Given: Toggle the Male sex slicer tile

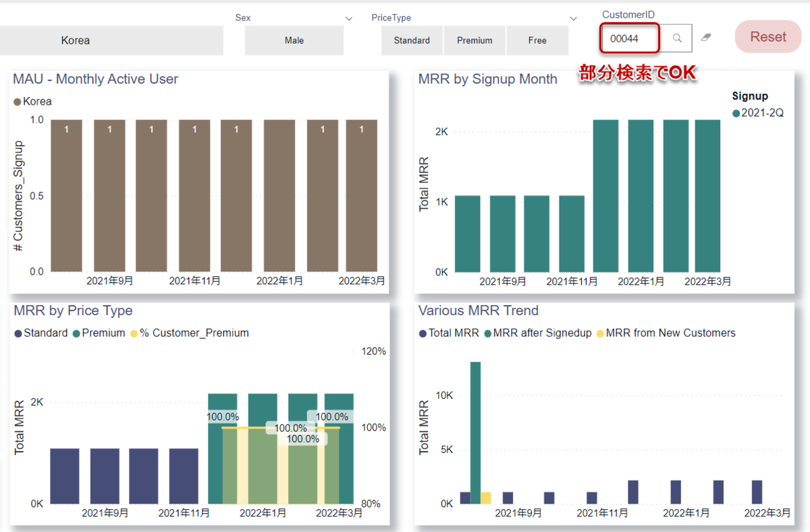Looking at the screenshot, I should coord(294,41).
